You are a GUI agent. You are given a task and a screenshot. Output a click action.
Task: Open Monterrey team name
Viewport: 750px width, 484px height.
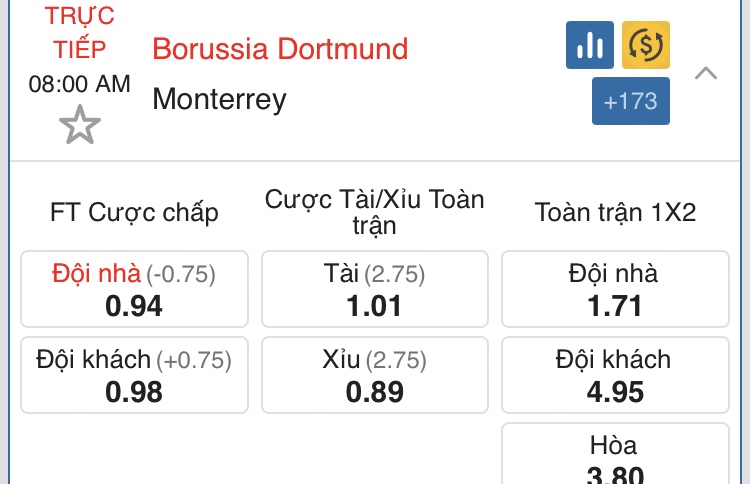[x=219, y=99]
